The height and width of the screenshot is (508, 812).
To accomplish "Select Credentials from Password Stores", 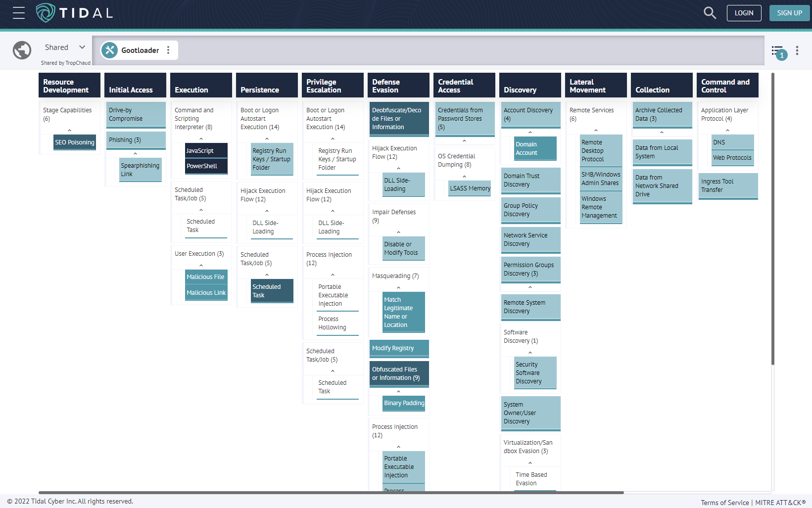I will pos(465,119).
